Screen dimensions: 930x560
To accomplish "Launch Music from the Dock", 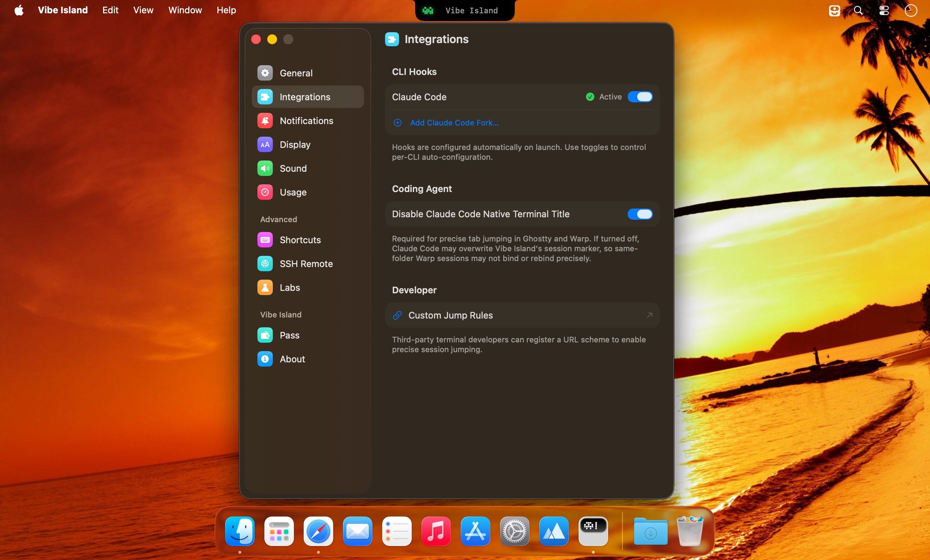I will coord(436,531).
